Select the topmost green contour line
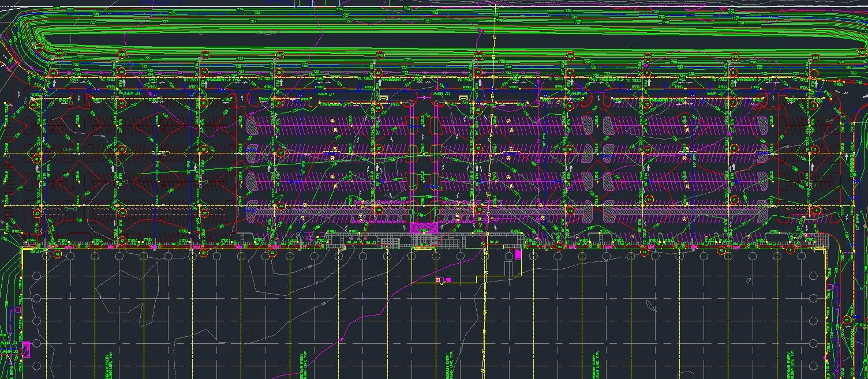Viewport: 868px width, 379px height. [404, 6]
